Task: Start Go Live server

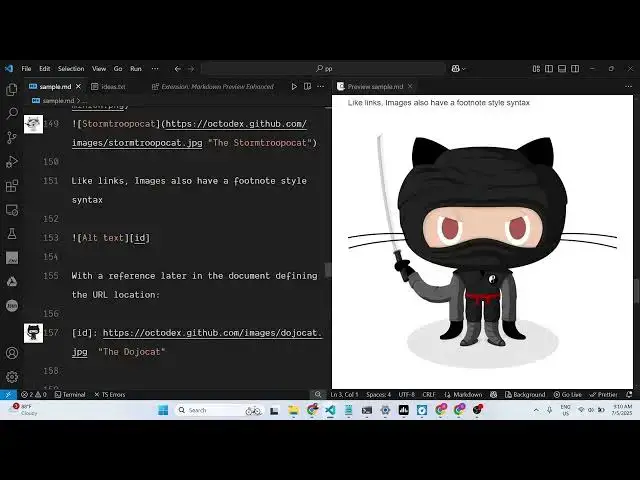Action: tap(567, 395)
